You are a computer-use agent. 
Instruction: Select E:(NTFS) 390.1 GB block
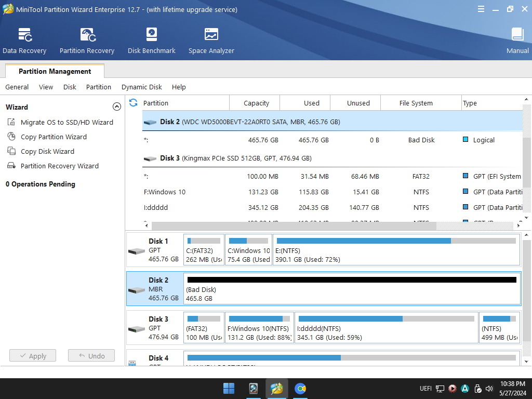(x=396, y=250)
